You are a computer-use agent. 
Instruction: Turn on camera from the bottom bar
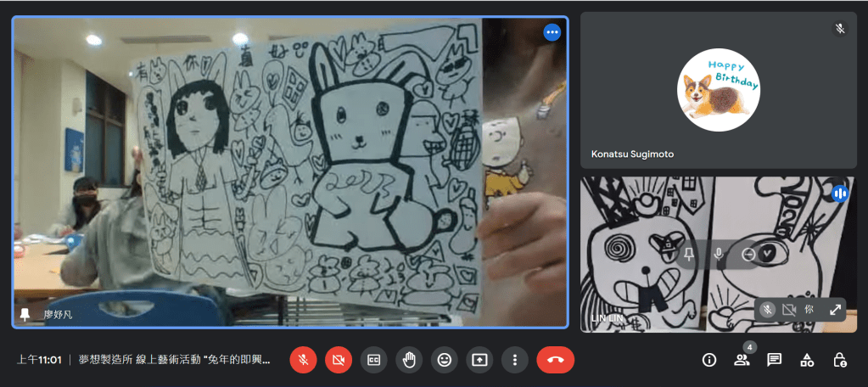click(x=339, y=360)
